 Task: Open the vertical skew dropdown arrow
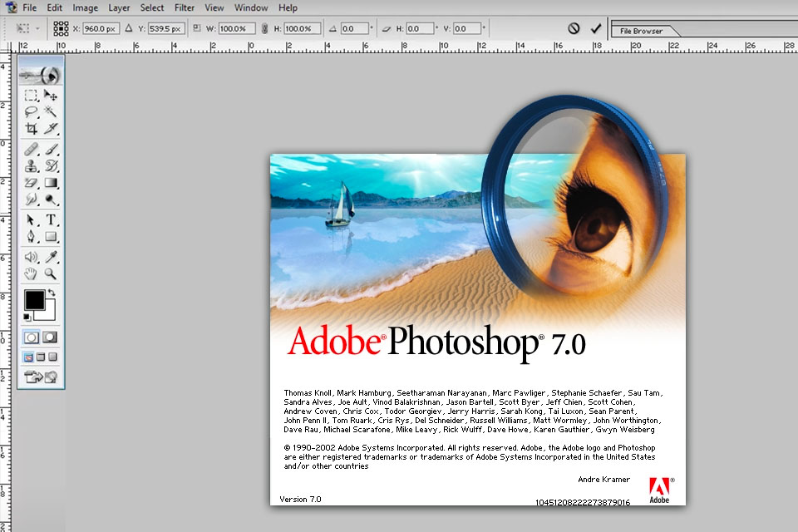tap(483, 27)
